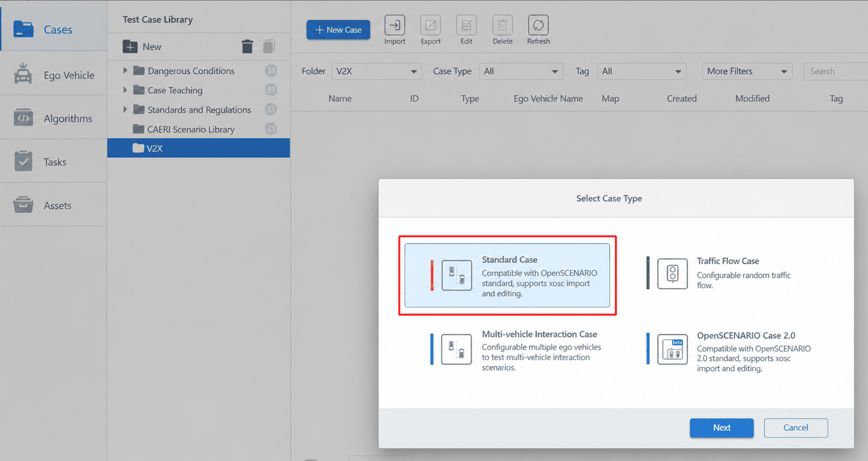Open the Ego Vehicle section
868x461 pixels.
pyautogui.click(x=53, y=75)
